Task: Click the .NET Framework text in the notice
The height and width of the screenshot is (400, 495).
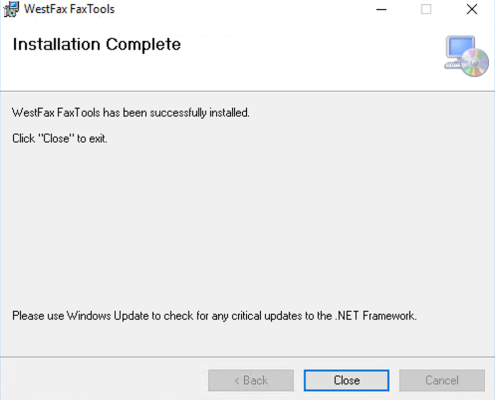Action: coord(376,316)
